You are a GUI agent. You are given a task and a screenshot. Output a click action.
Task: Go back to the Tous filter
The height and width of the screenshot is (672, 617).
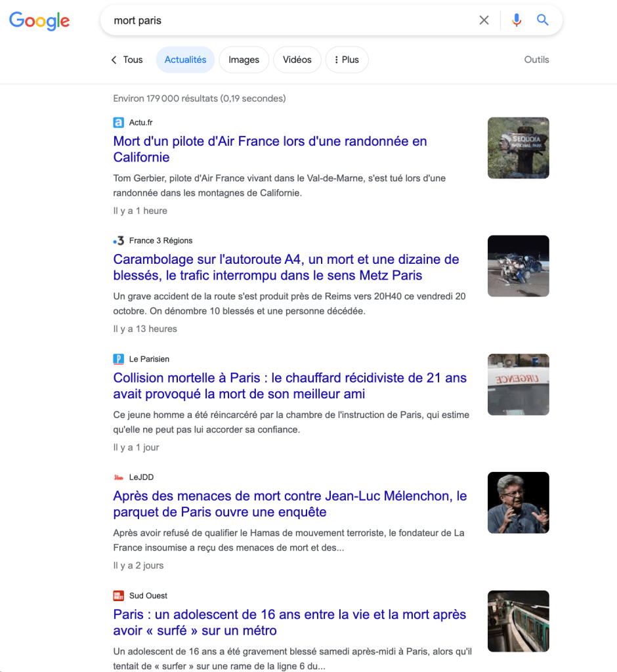(127, 60)
